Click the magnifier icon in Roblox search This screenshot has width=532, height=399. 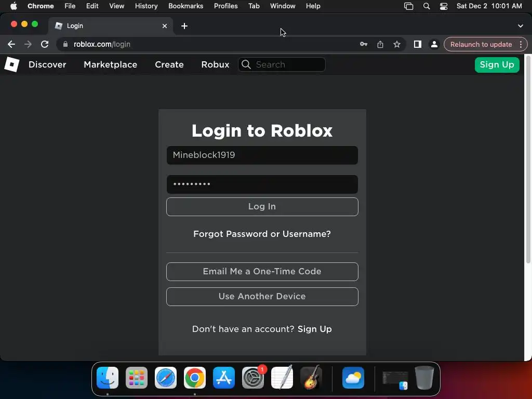[246, 64]
